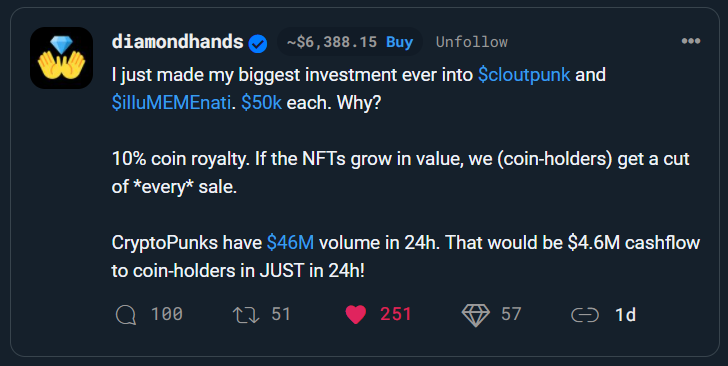Click the 251 likes count
Screen dimensions: 728x366
pos(396,314)
